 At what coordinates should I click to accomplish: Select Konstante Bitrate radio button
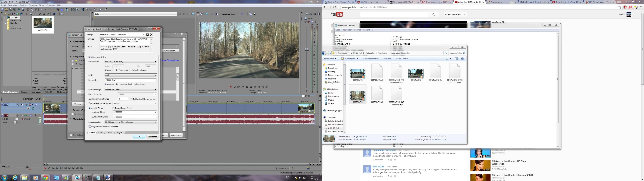[90, 104]
